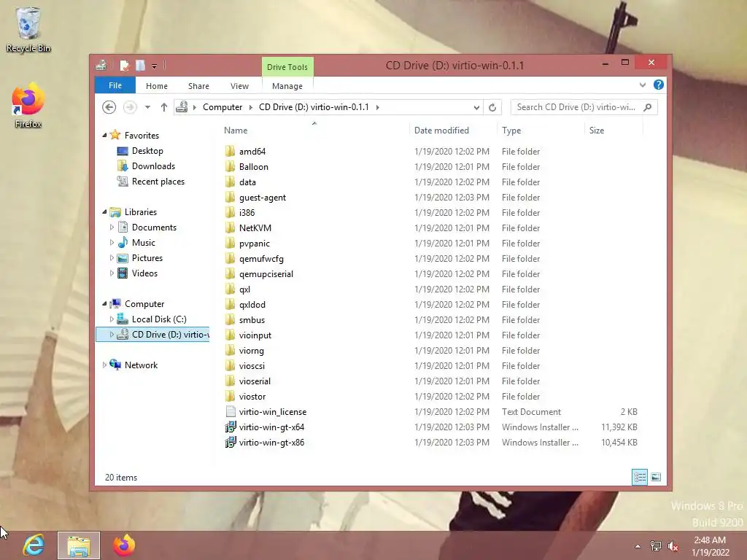Launch Firefox from the desktop shortcut
Screen dimensions: 747x560
(x=28, y=106)
